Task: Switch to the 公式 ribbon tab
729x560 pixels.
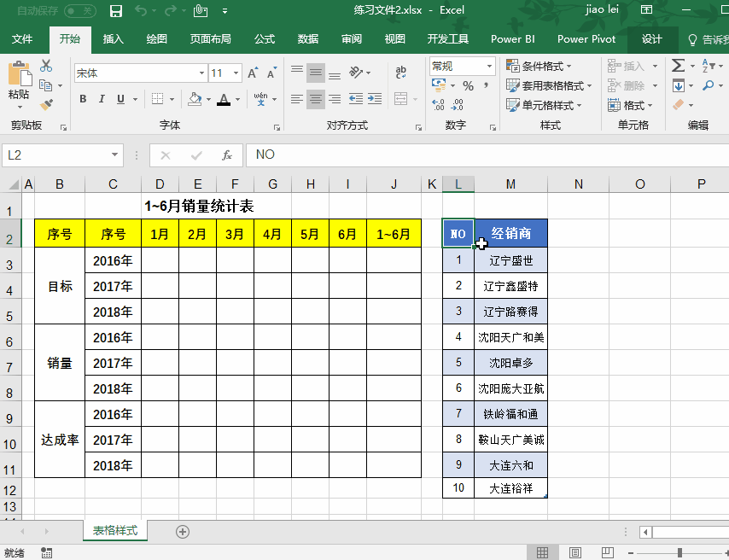Action: (263, 39)
